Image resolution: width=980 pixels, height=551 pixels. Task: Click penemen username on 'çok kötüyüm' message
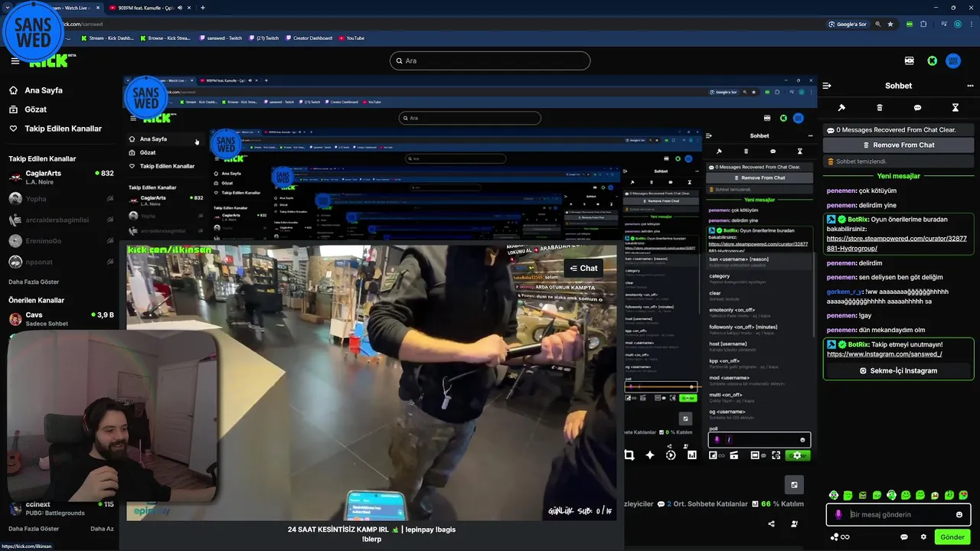[841, 191]
